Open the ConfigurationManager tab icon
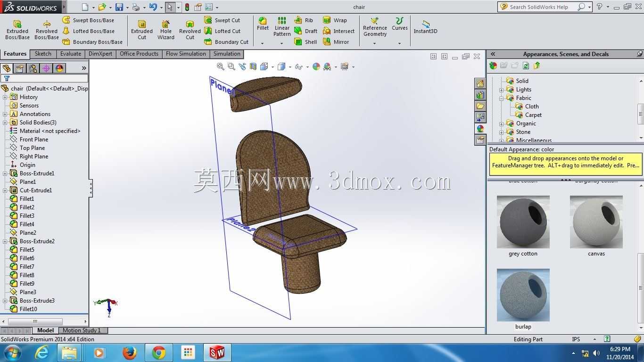The width and height of the screenshot is (644, 362). (x=33, y=68)
